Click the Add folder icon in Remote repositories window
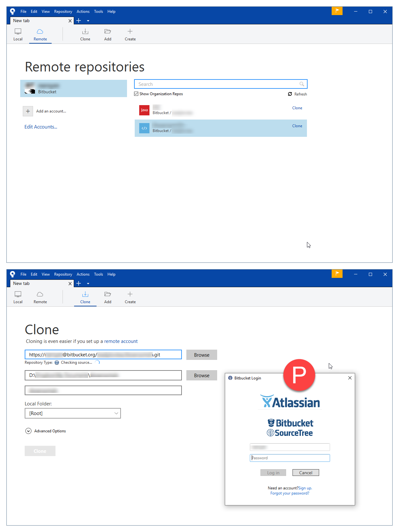Viewport: 399px width, 532px height. point(108,31)
